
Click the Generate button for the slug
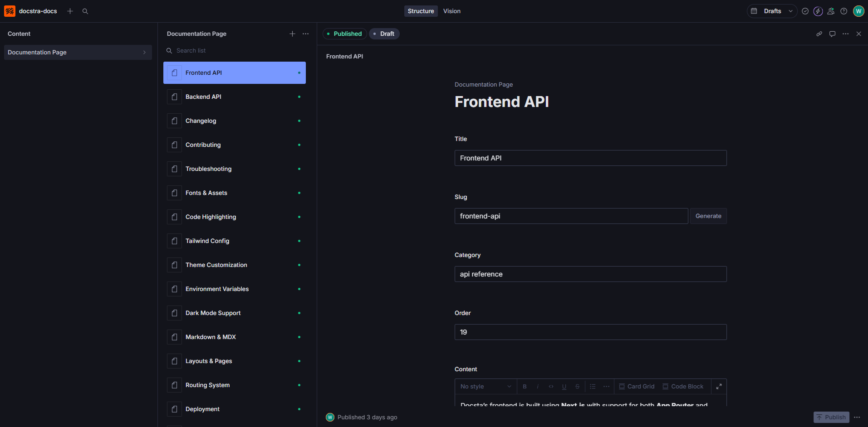point(708,216)
